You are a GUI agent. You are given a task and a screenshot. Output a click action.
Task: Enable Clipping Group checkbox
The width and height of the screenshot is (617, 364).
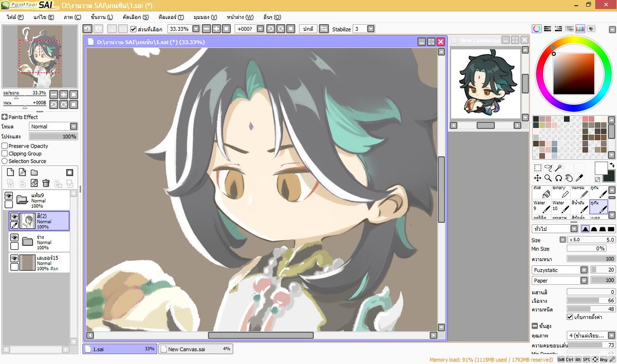[x=5, y=153]
